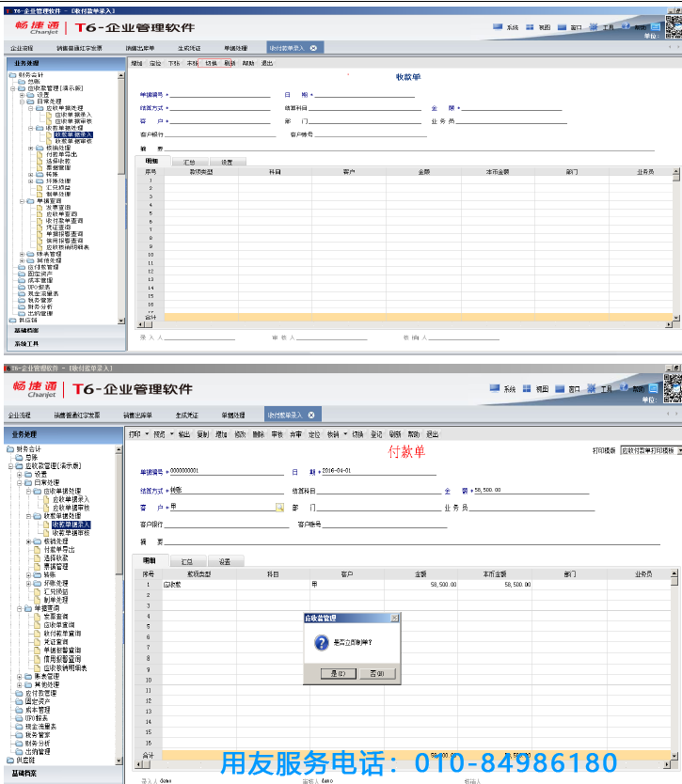The width and height of the screenshot is (682, 784).
Task: Click grid scrollbar up arrow in upper window
Action: coord(676,171)
